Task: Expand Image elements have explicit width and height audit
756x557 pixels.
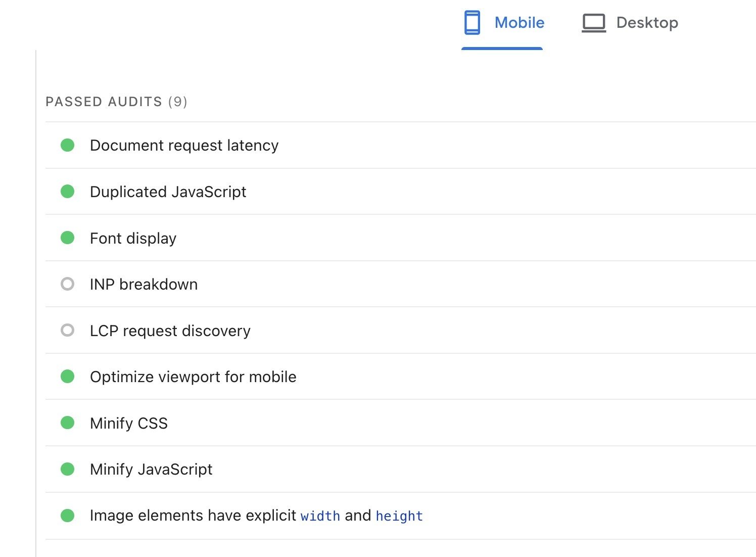Action: 400,516
